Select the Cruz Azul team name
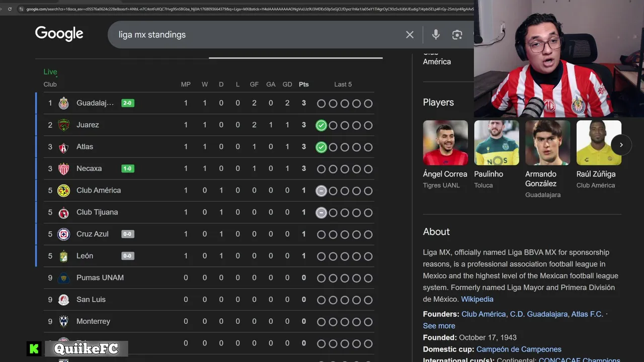The image size is (644, 362). point(93,234)
